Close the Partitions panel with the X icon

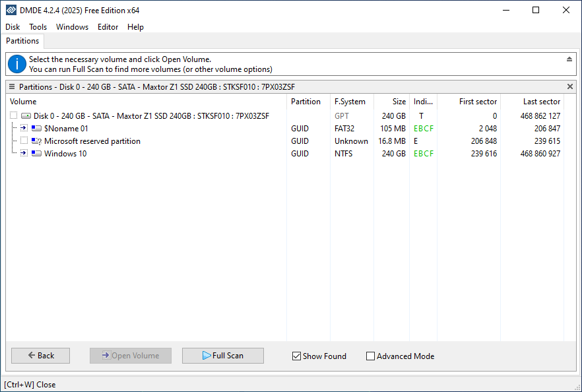coord(570,86)
